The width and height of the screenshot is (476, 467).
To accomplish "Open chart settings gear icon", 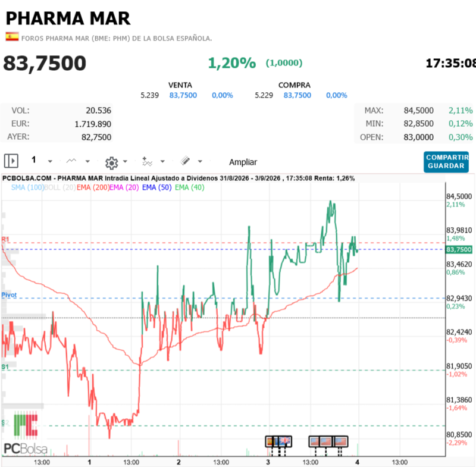I will 111,163.
